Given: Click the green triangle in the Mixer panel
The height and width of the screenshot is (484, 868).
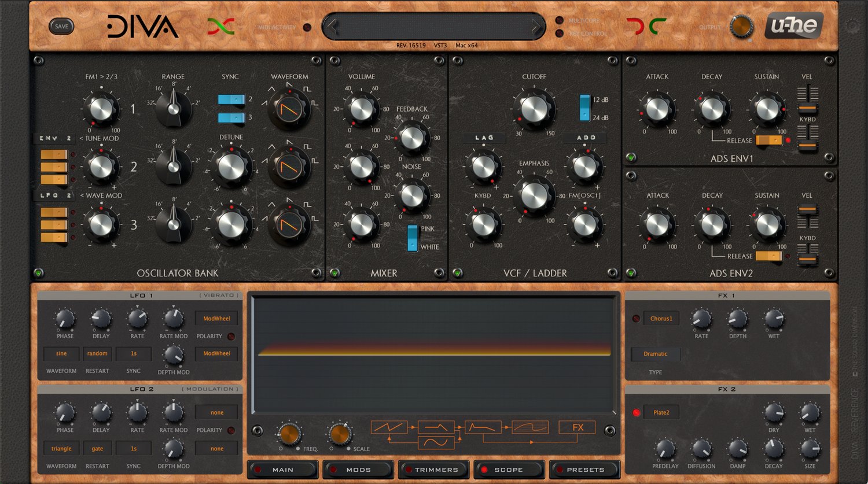Looking at the screenshot, I should click(x=334, y=273).
